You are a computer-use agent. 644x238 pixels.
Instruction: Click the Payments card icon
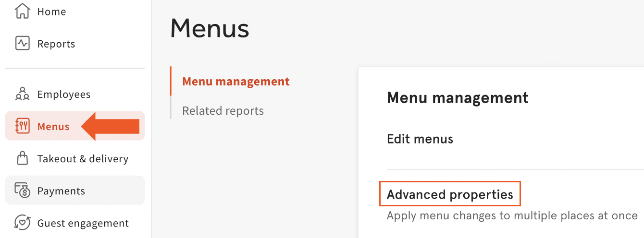(x=23, y=190)
